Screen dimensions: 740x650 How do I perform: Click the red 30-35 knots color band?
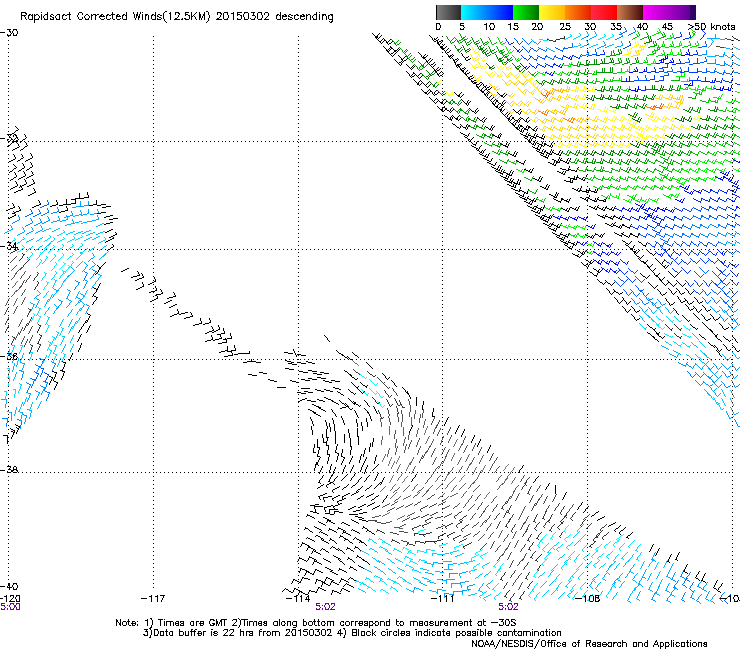click(604, 12)
